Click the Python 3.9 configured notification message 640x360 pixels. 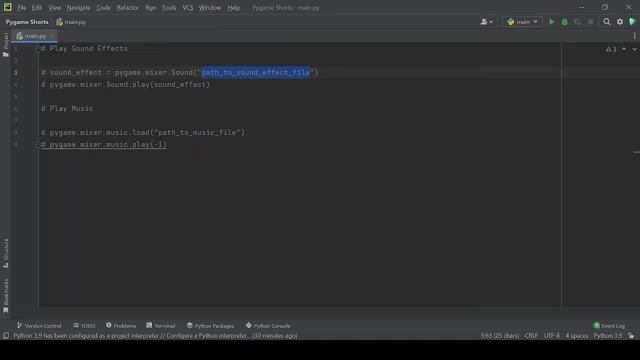pos(156,336)
